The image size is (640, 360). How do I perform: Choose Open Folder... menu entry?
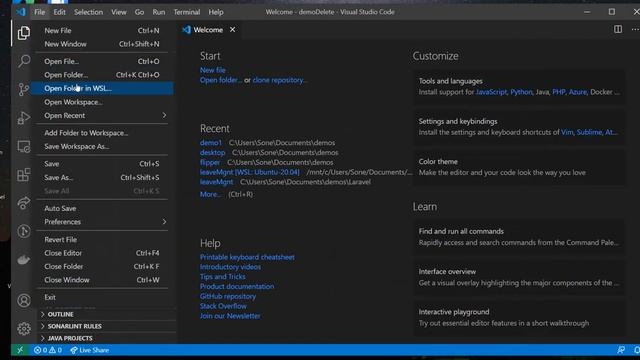[x=102, y=75]
